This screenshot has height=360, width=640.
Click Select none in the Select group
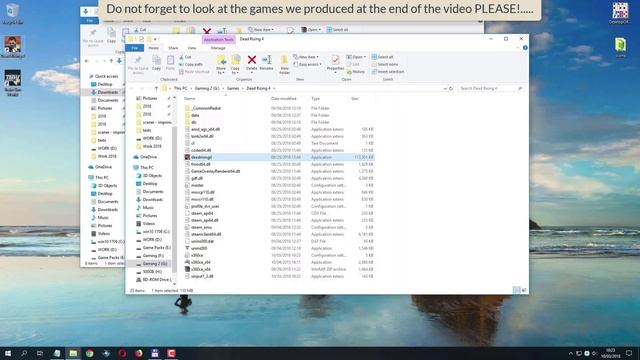coord(384,64)
